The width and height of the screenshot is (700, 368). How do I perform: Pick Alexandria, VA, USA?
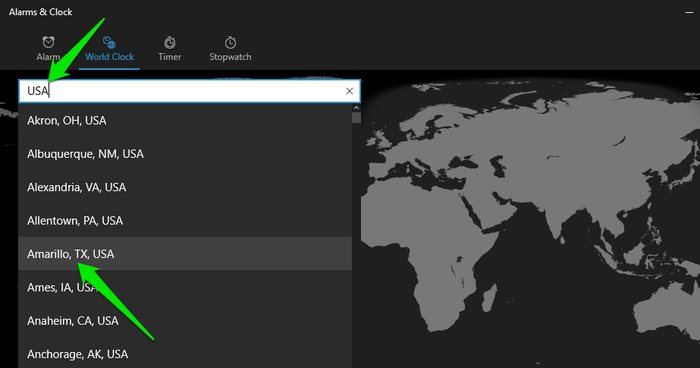coord(185,187)
